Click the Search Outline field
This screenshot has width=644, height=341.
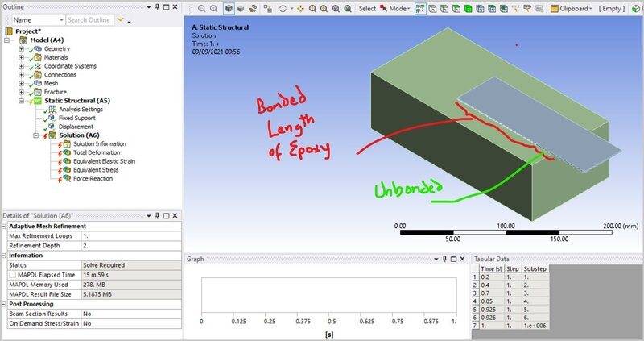click(89, 19)
